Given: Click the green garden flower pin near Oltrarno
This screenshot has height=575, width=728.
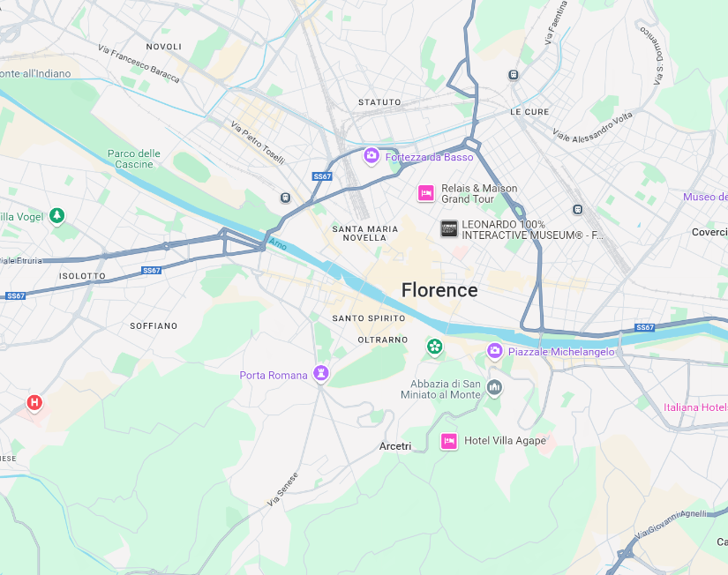Looking at the screenshot, I should [434, 347].
